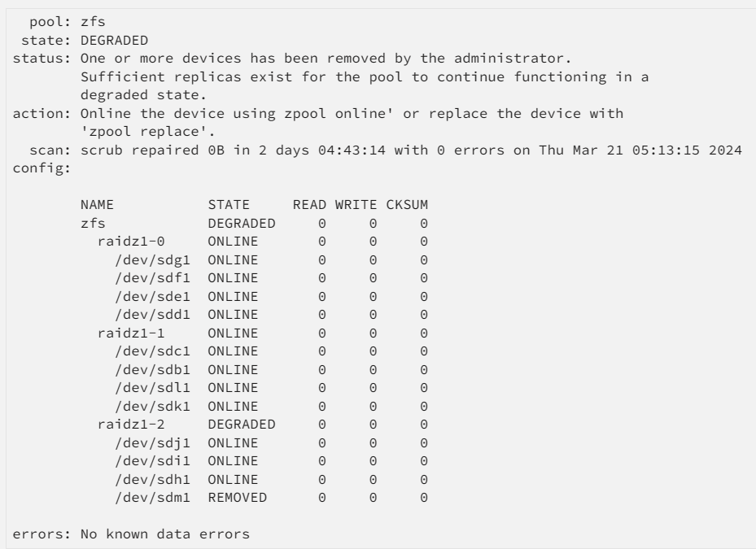Screen dimensions: 756x549
Task: Click the DEGRADED state text on state line
Action: (x=114, y=41)
